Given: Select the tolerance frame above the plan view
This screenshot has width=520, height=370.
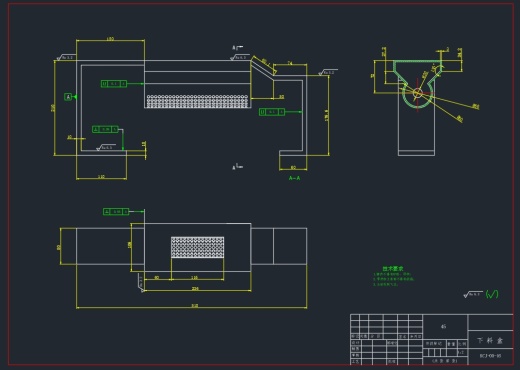Looking at the screenshot, I should pos(116,212).
